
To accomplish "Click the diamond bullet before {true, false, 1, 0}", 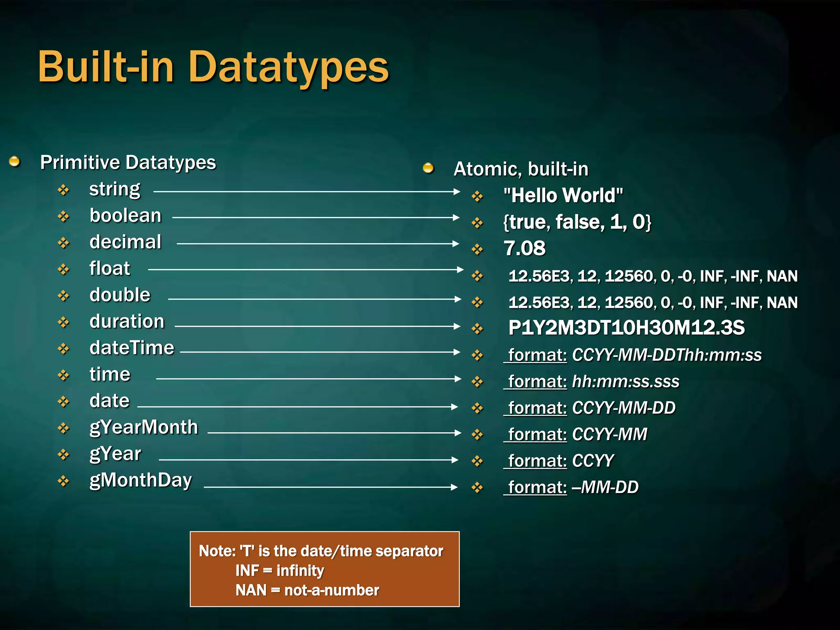I will pos(477,223).
